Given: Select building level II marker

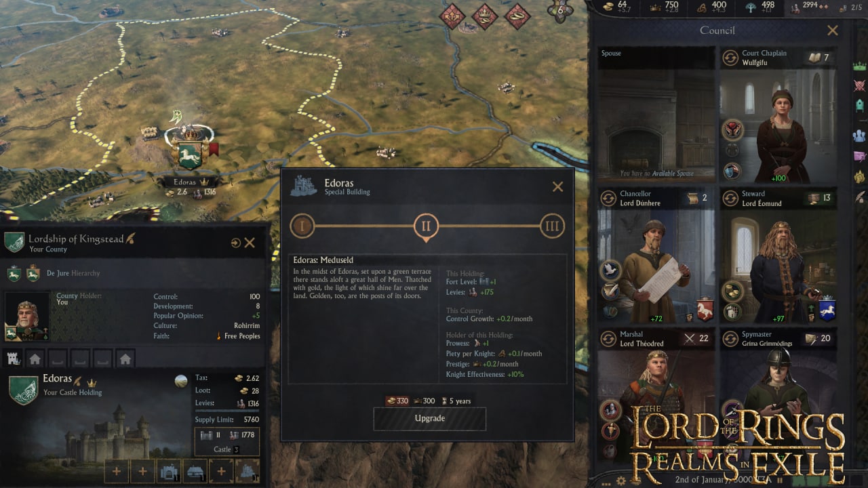Looking at the screenshot, I should [x=426, y=226].
